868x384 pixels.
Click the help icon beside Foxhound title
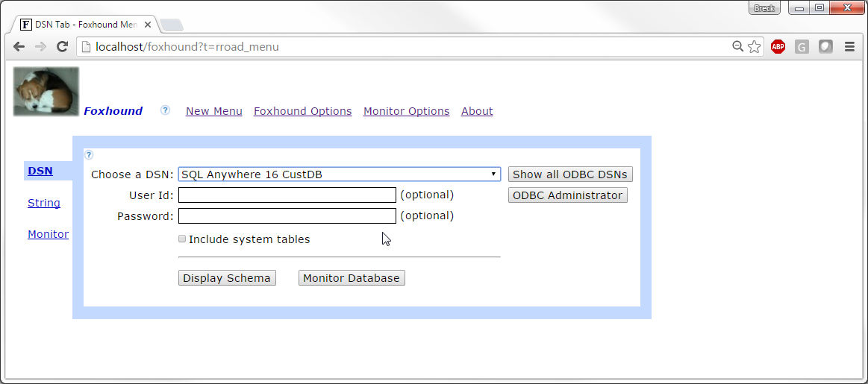point(165,110)
